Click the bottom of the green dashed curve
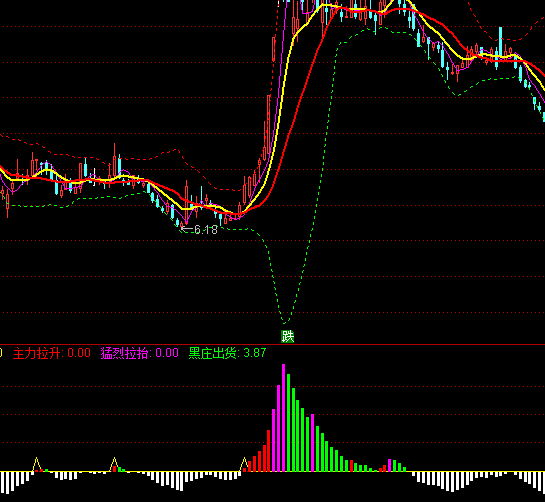The width and height of the screenshot is (545, 502). click(x=286, y=322)
